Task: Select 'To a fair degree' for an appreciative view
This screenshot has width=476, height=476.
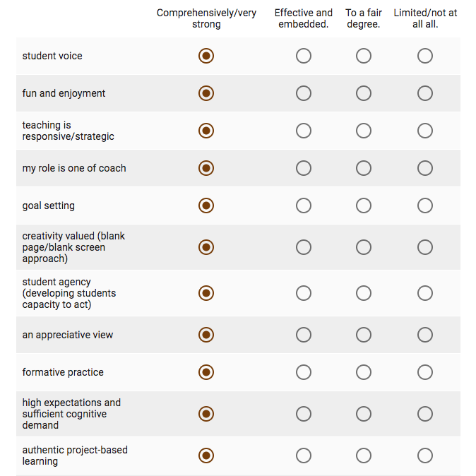Action: click(364, 335)
